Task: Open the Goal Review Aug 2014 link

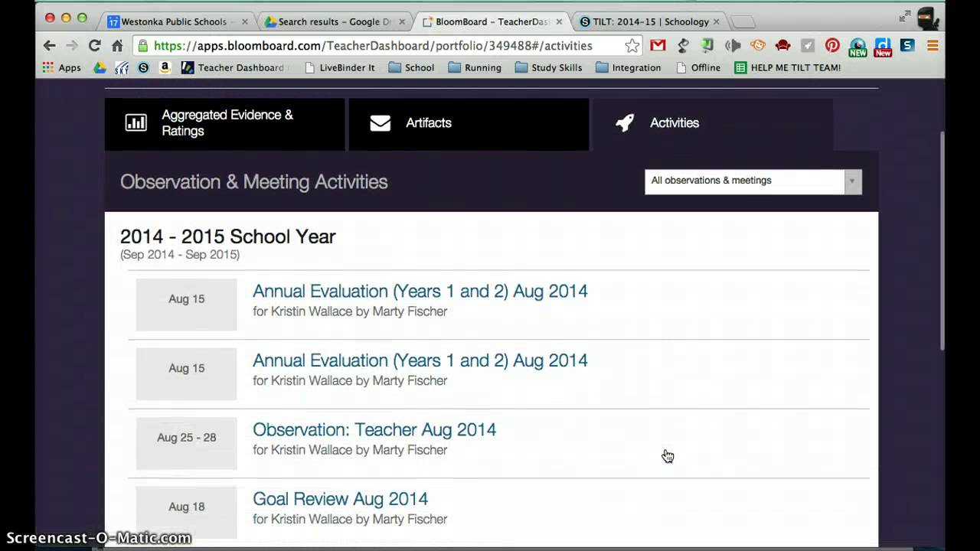Action: [x=340, y=499]
